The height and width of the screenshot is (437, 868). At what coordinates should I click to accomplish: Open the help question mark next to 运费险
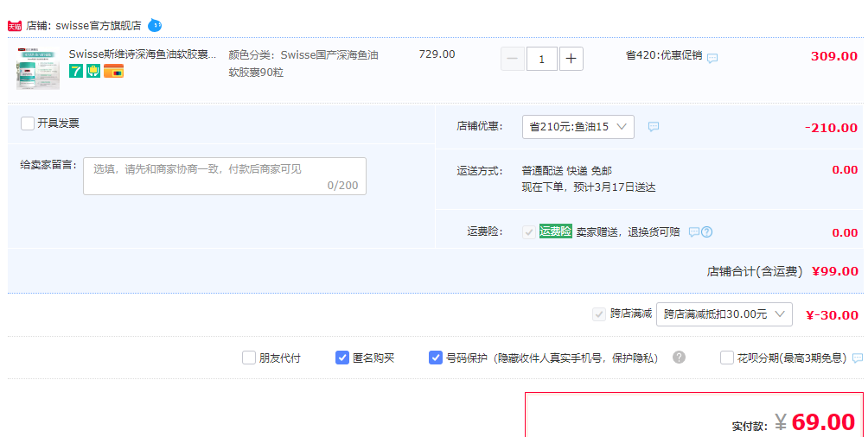[707, 232]
